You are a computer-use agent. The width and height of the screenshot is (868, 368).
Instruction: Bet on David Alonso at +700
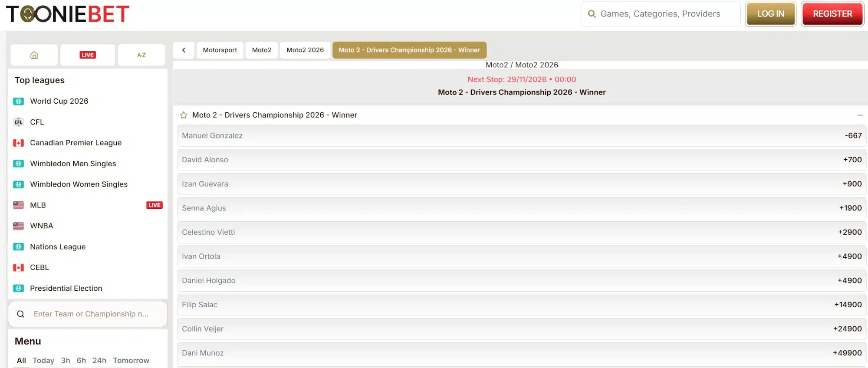pyautogui.click(x=522, y=160)
